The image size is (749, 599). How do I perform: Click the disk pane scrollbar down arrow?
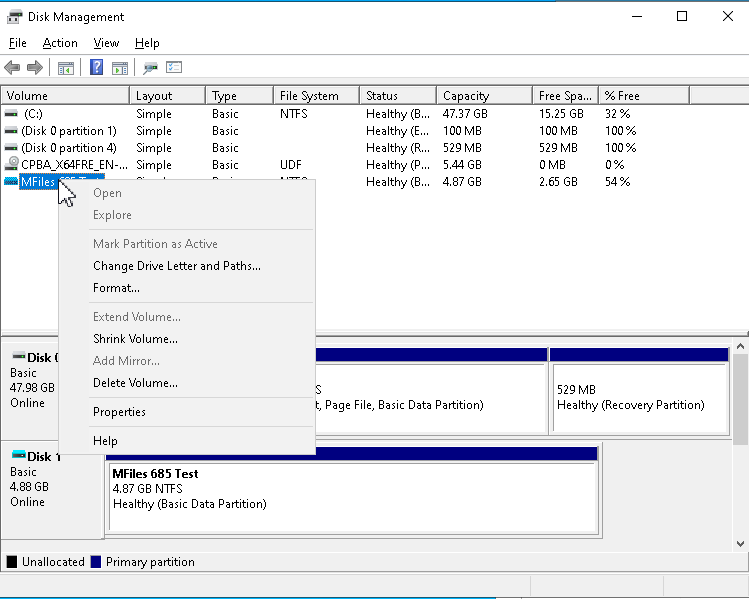pos(740,543)
